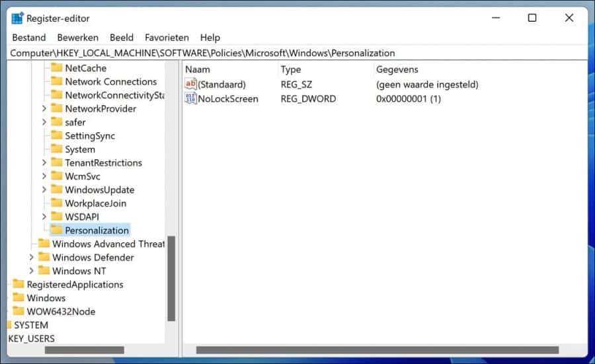Click the TenantRestrictions folder icon
This screenshot has height=364, width=595.
coord(57,163)
